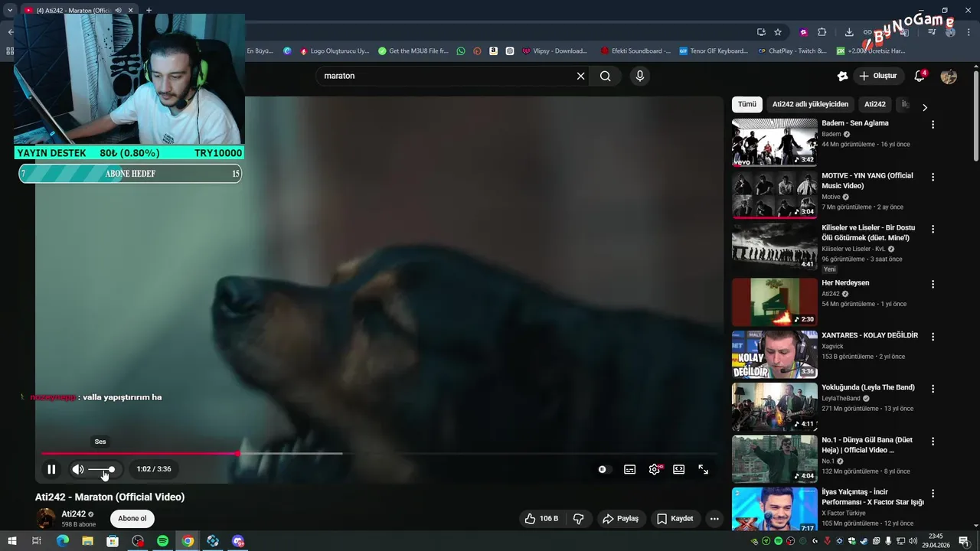Open Chrome downloads icon
The image size is (980, 551).
849,32
